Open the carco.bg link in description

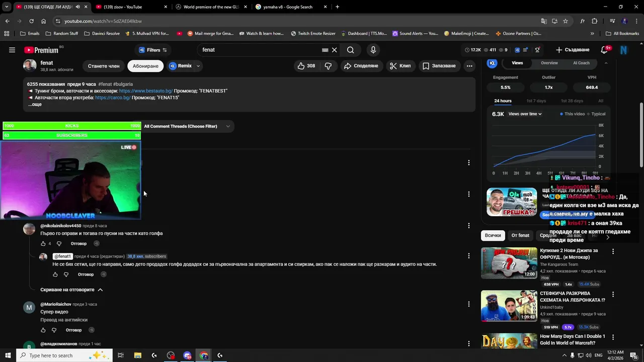(113, 98)
